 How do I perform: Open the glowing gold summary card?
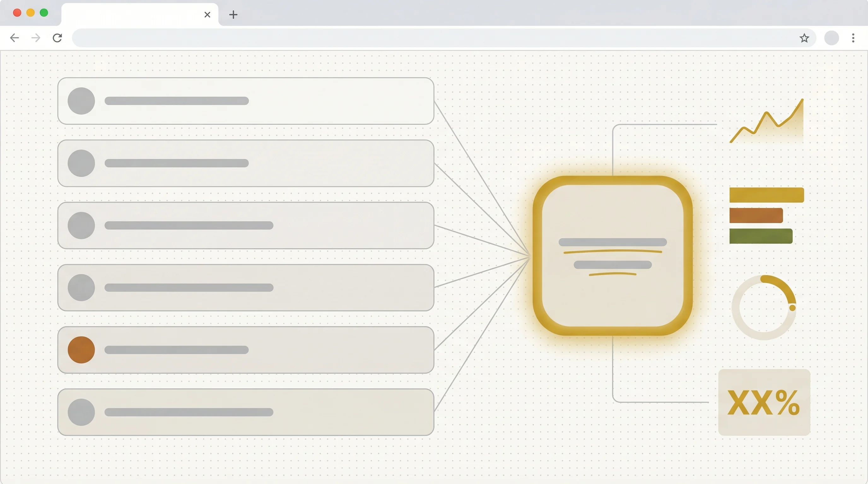coord(613,256)
